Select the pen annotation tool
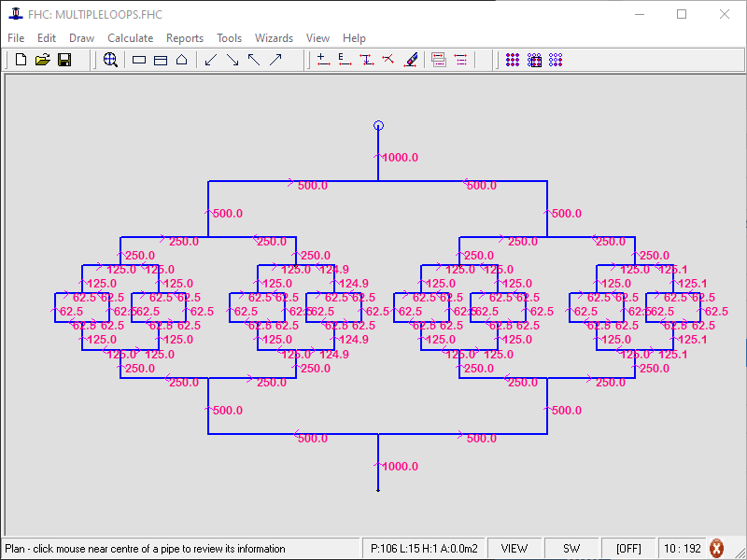This screenshot has width=747, height=560. (411, 59)
